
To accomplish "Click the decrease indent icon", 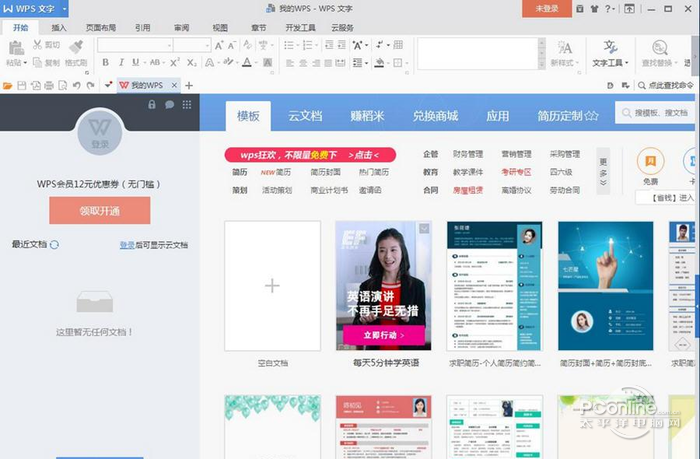I will (x=329, y=45).
